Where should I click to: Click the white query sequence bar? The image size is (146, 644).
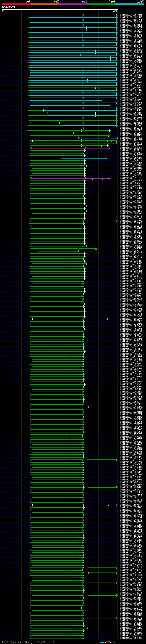click(x=60, y=9)
